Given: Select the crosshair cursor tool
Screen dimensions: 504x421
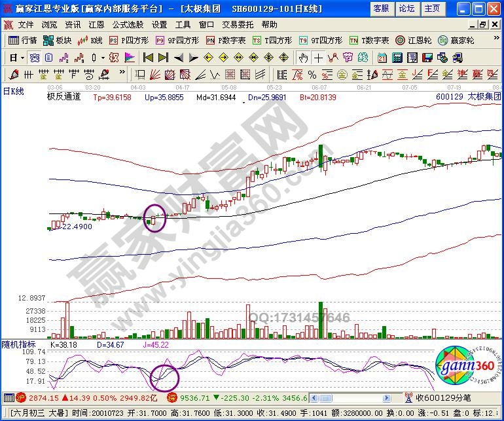Looking at the screenshot, I should click(318, 57).
